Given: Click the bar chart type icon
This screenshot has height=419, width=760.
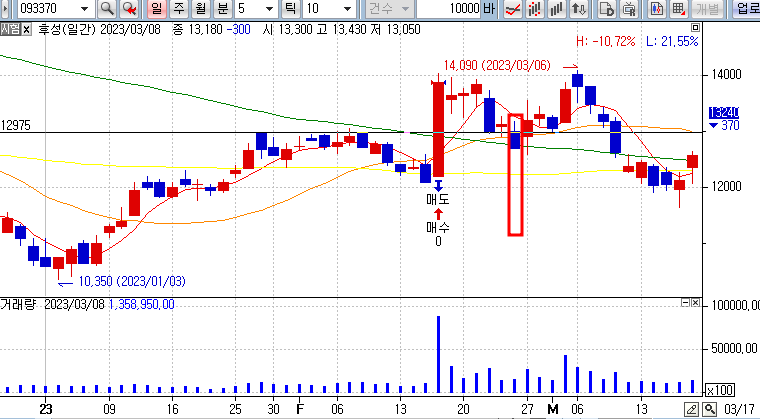Looking at the screenshot, I should (558, 9).
